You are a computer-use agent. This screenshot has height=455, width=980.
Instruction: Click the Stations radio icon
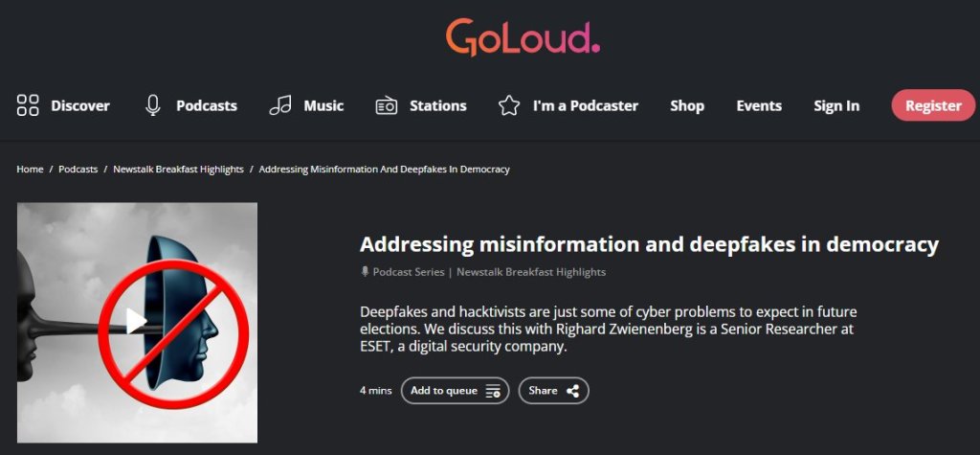[387, 105]
